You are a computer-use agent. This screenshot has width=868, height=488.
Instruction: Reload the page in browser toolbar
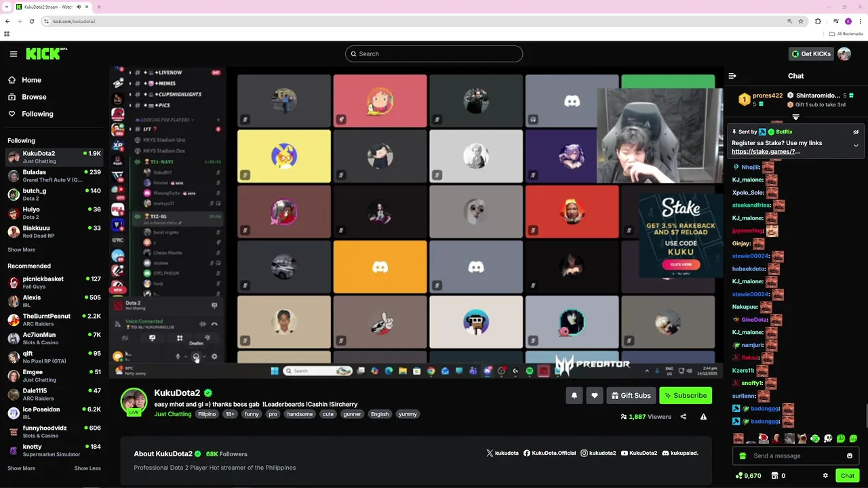32,21
